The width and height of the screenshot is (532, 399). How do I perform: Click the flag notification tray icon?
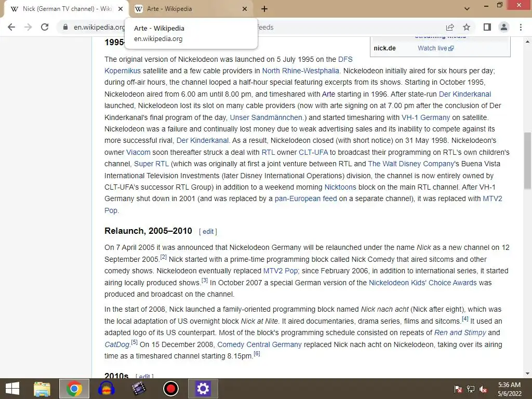click(x=458, y=389)
